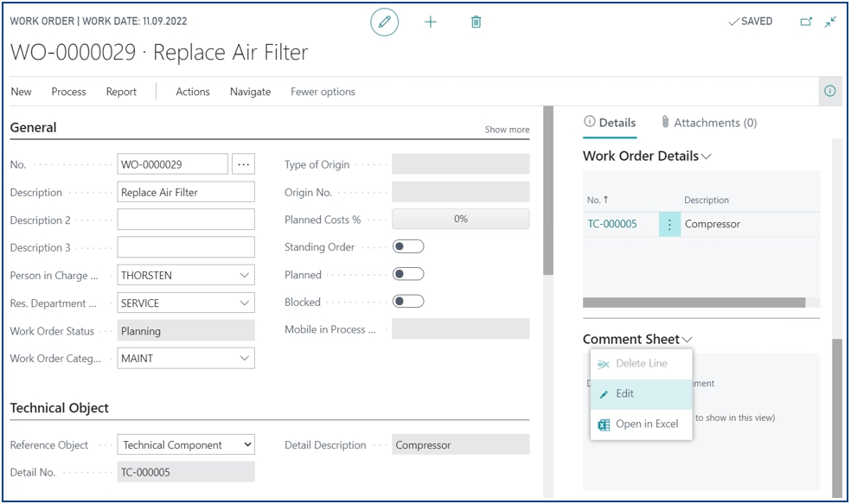Click the Description 3 input field
Viewport: 851px width, 504px height.
coord(186,247)
